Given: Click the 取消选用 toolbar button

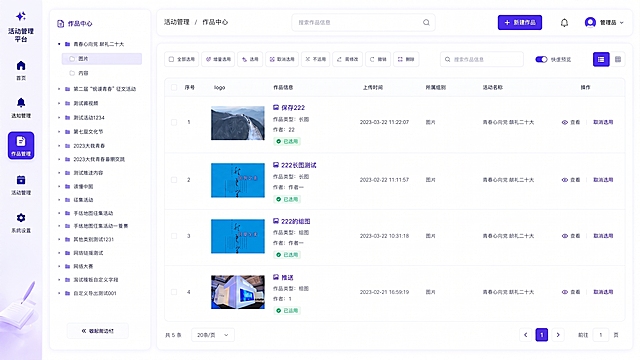Looking at the screenshot, I should point(282,59).
